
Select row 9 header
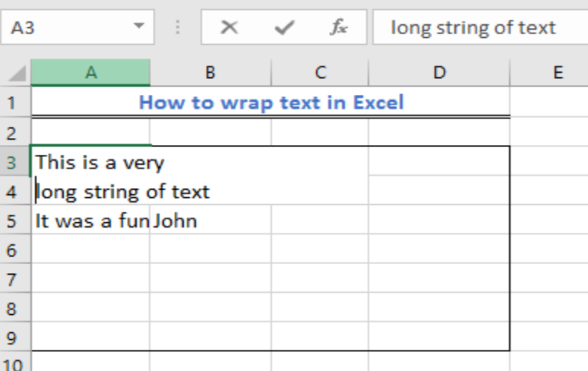click(x=15, y=337)
